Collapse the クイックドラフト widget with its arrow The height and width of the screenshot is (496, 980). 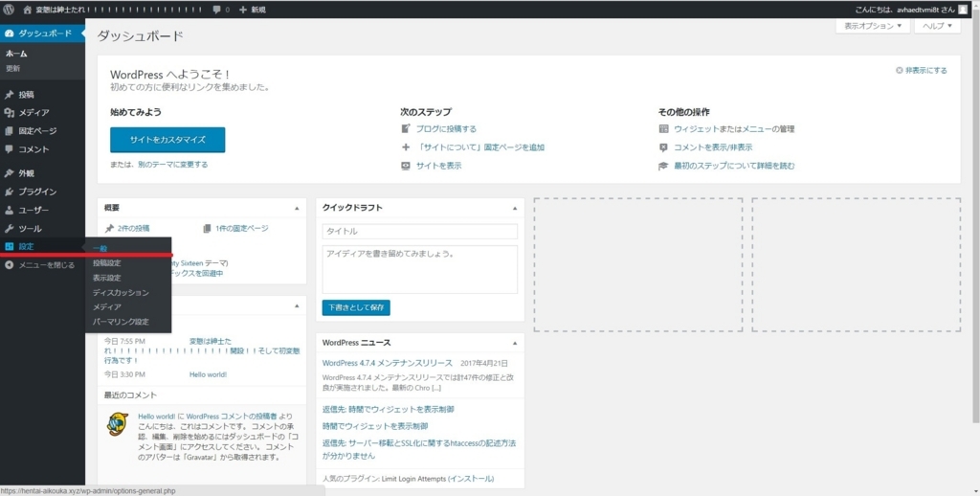pyautogui.click(x=514, y=208)
